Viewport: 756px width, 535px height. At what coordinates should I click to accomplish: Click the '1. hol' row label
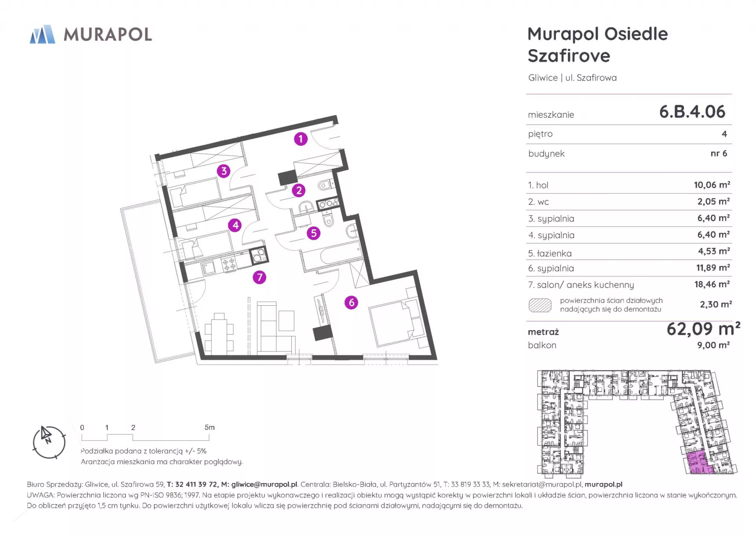tap(538, 185)
